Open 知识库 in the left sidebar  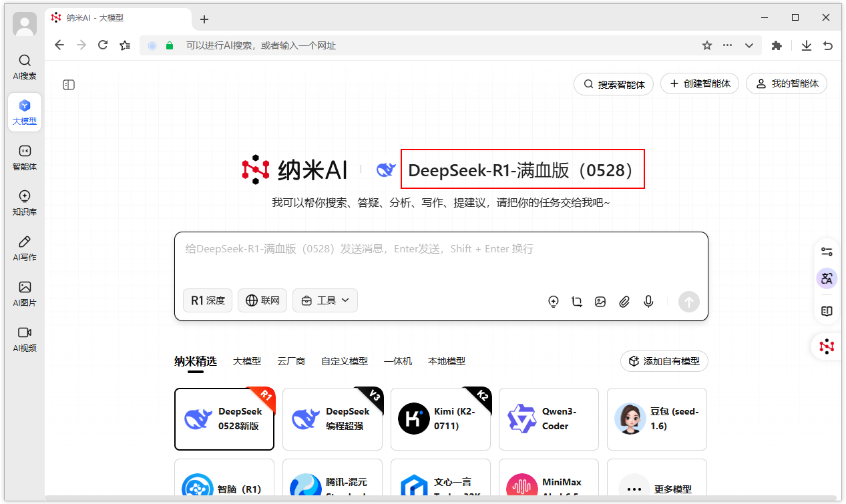coord(24,202)
